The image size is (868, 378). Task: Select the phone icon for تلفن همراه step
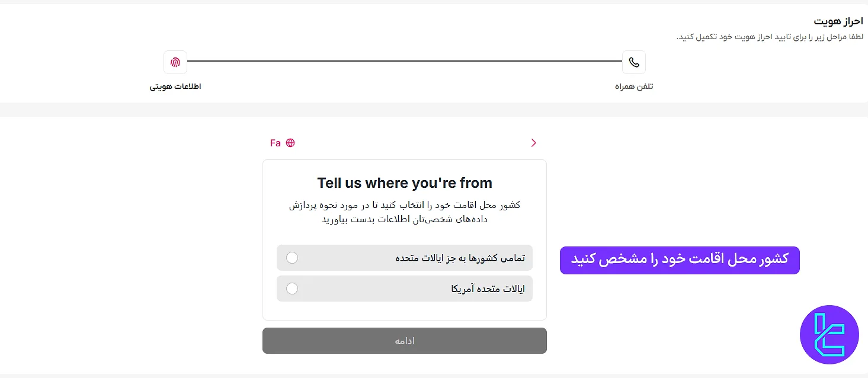tap(634, 62)
